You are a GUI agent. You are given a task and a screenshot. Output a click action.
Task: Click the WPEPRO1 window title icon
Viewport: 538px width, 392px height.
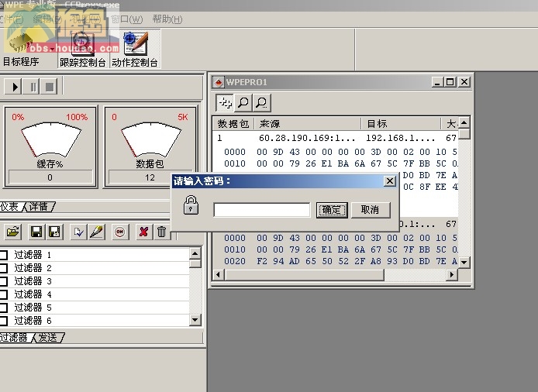[218, 82]
